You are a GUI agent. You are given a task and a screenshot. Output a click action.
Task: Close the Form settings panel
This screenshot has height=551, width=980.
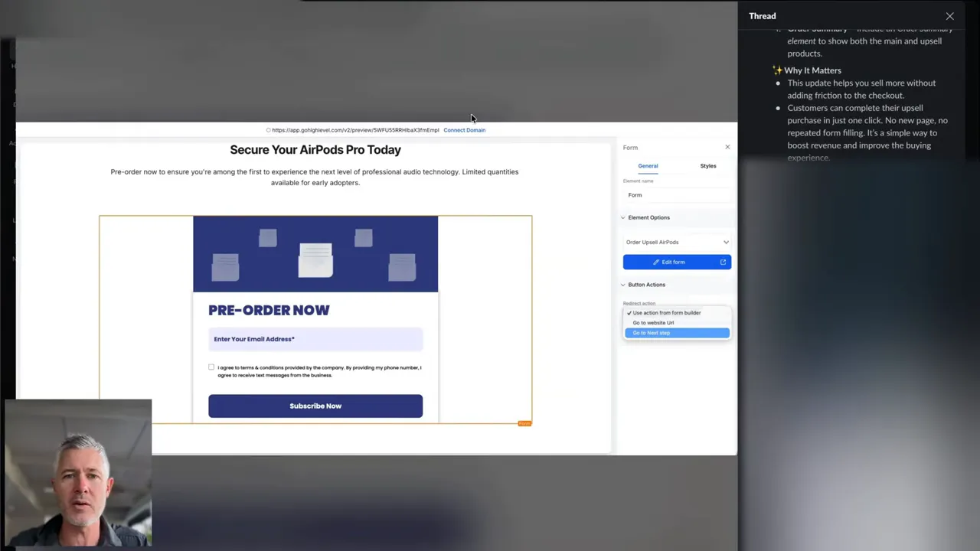point(727,147)
